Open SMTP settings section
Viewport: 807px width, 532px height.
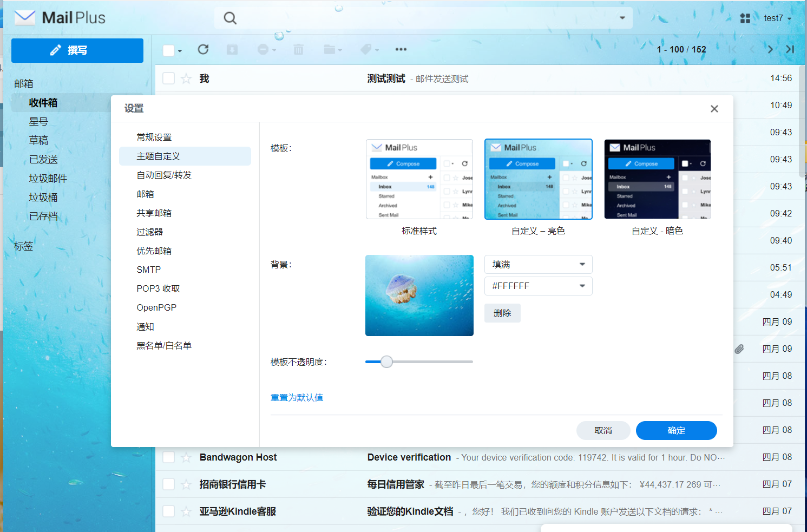click(x=185, y=270)
